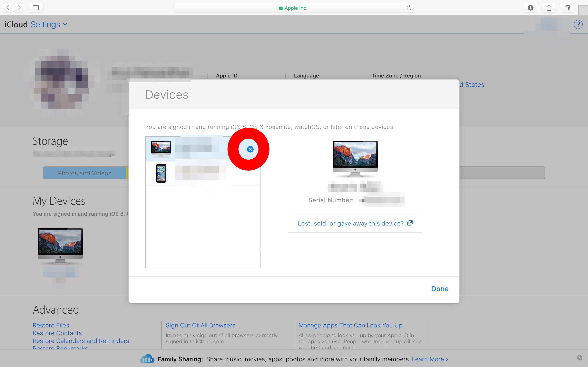The width and height of the screenshot is (588, 367).
Task: Click Sign Out Of All Browsers
Action: [200, 325]
